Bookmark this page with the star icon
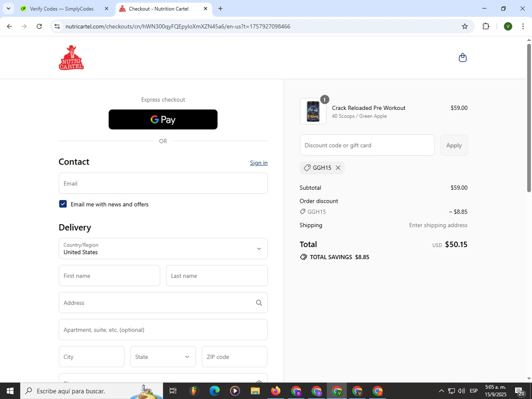Viewport: 532px width, 399px height. click(465, 26)
